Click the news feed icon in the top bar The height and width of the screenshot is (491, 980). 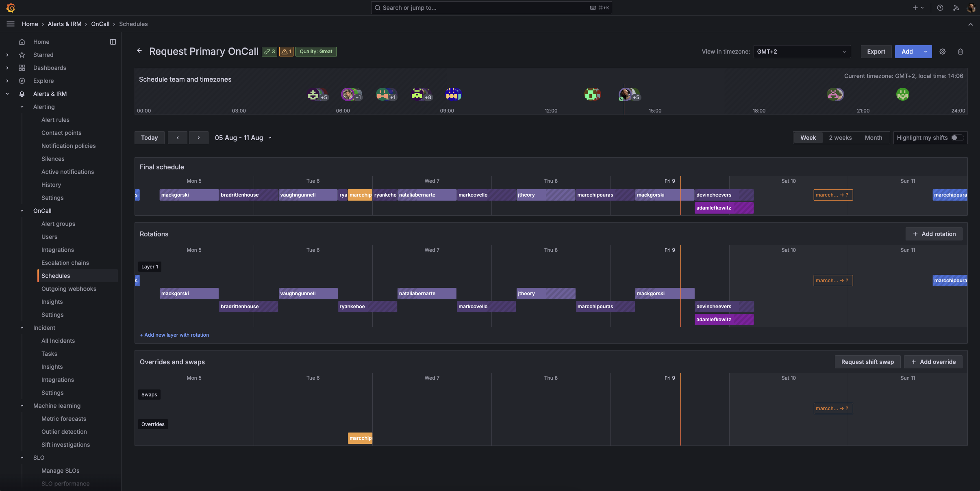click(x=956, y=7)
